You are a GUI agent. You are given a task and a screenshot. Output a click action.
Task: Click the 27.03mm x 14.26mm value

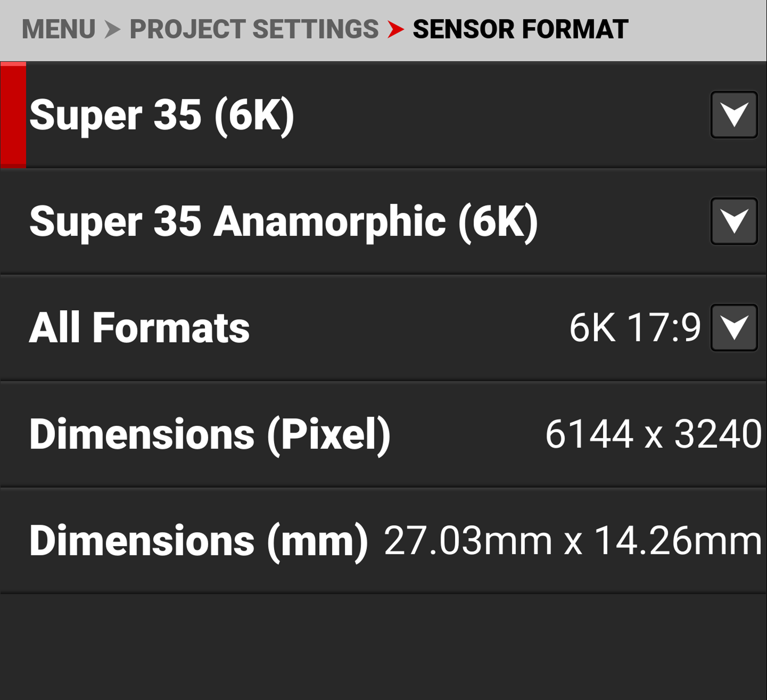[x=572, y=541]
